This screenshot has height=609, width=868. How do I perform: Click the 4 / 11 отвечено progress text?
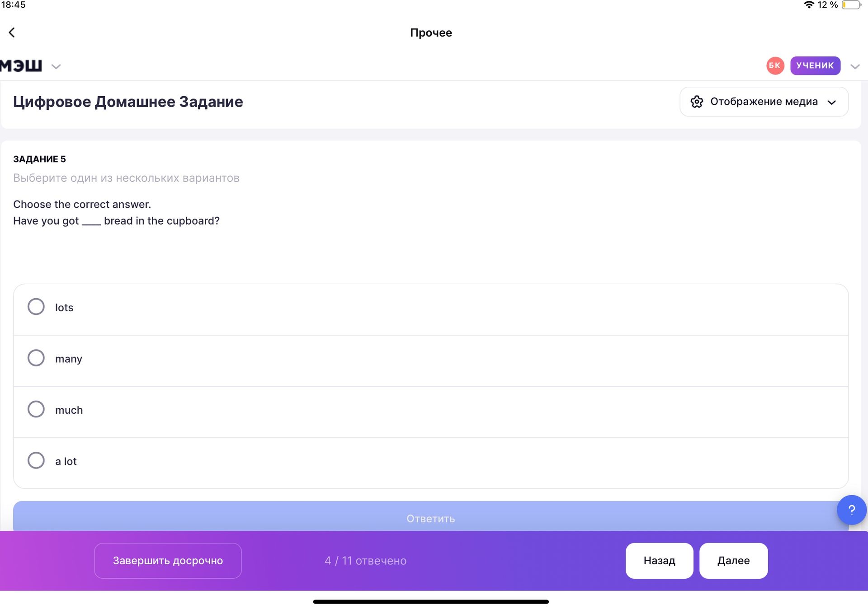(x=365, y=561)
